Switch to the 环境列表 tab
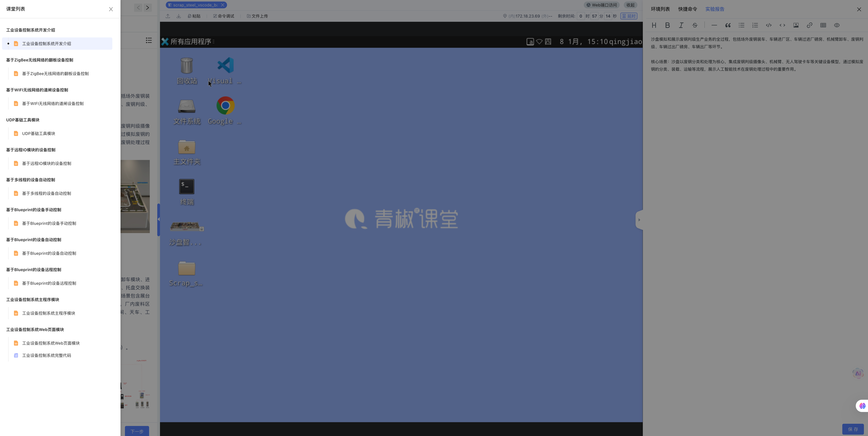The width and height of the screenshot is (868, 436). tap(660, 9)
